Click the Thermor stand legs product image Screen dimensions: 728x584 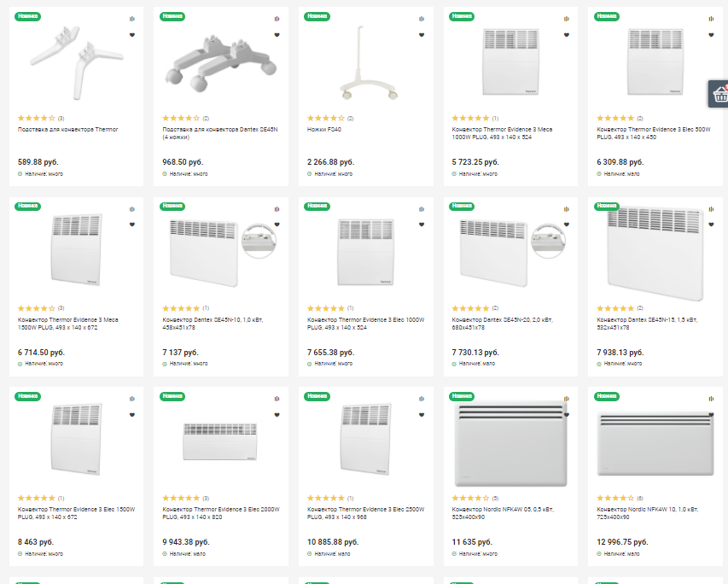76,62
